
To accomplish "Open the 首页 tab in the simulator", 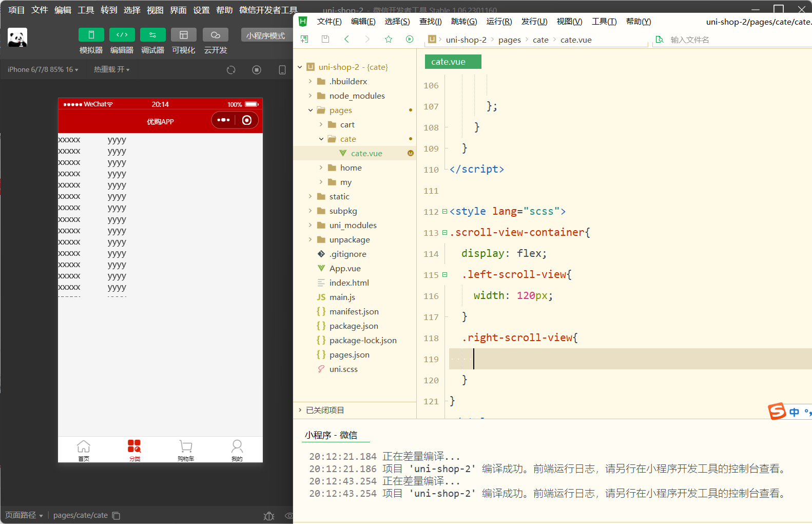I will point(84,451).
